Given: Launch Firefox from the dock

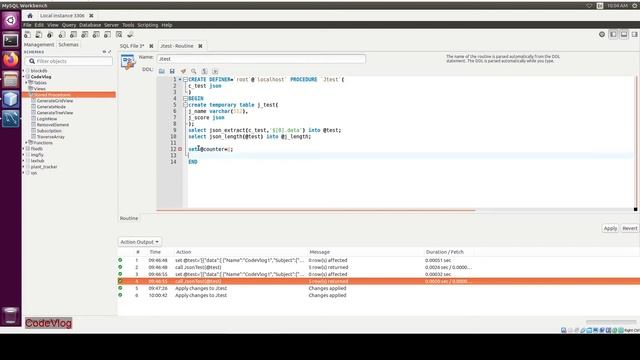Looking at the screenshot, I should 11,60.
